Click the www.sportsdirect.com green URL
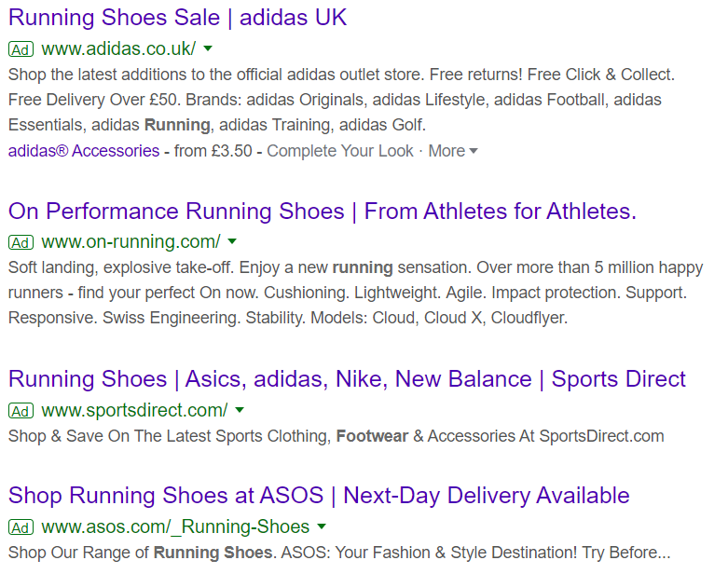Viewport: 728px width, 574px height. [134, 410]
